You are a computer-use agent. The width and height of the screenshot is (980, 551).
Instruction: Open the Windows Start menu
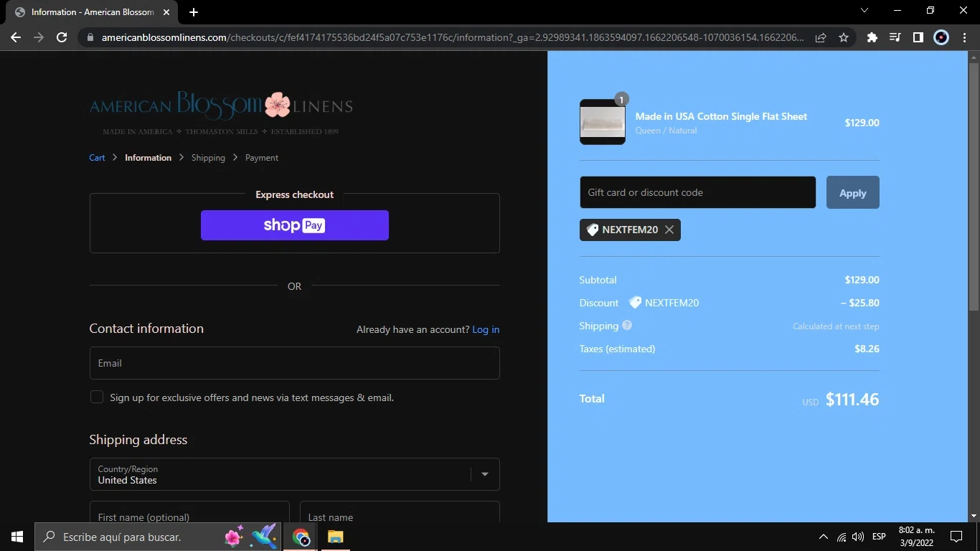coord(17,537)
